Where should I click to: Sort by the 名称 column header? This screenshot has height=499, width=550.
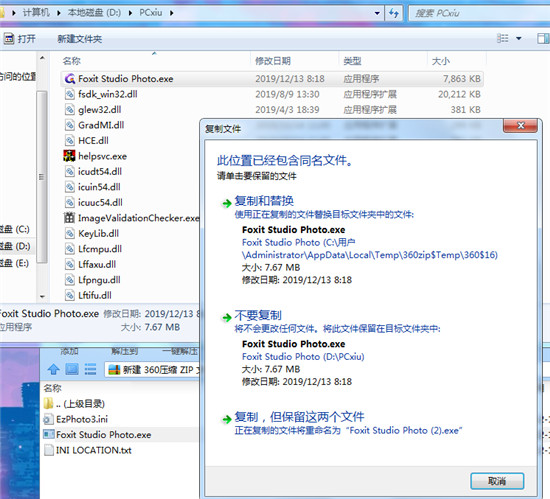pyautogui.click(x=72, y=61)
